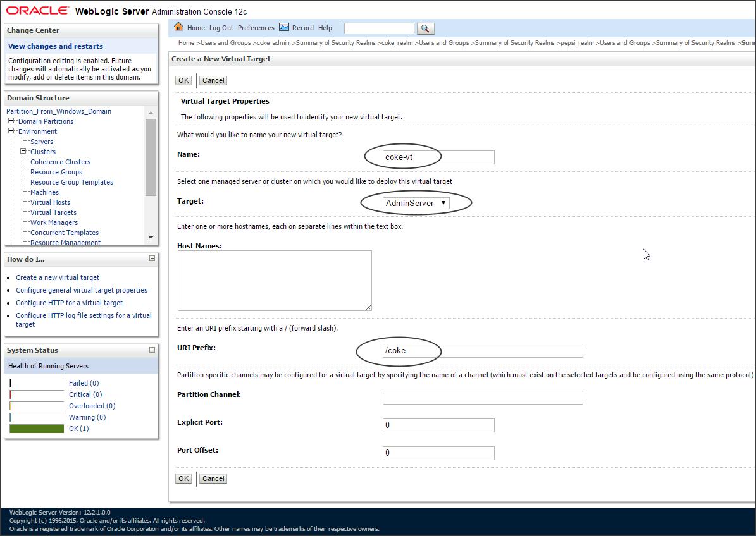Click the green OK health bar
756x536 pixels.
coord(37,429)
